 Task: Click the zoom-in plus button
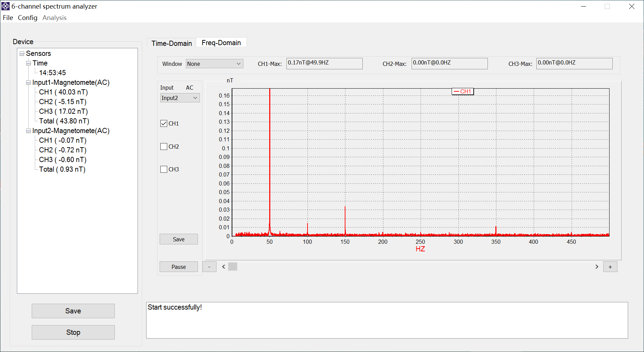point(610,267)
